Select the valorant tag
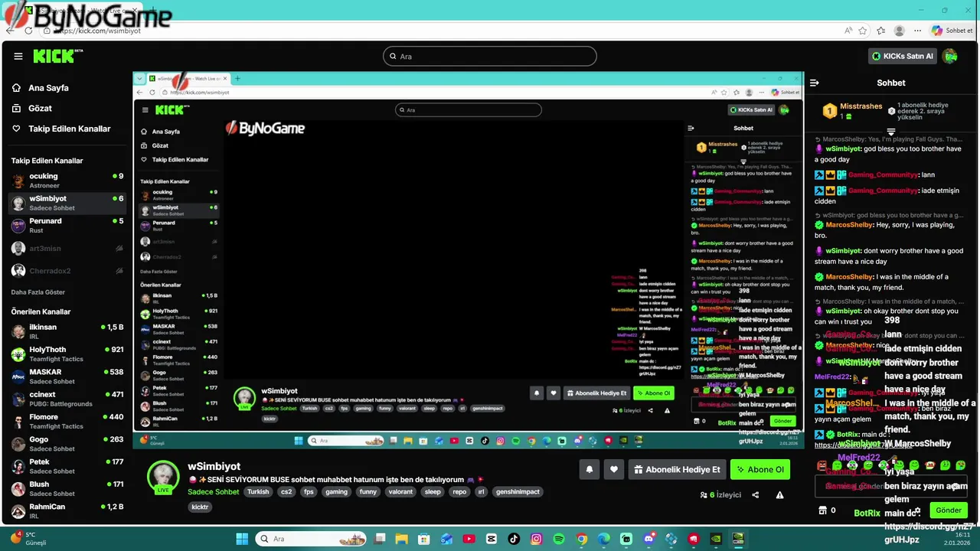 point(400,491)
